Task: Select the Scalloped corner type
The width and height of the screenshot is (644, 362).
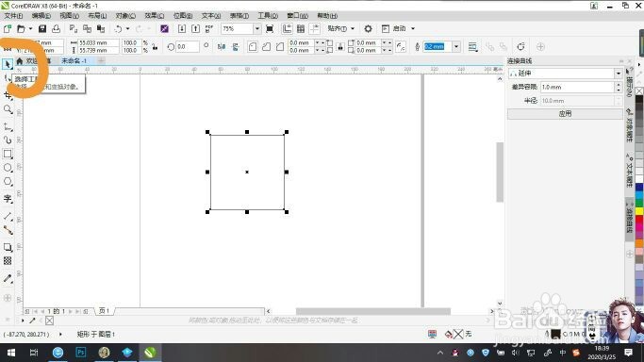Action: click(266, 46)
